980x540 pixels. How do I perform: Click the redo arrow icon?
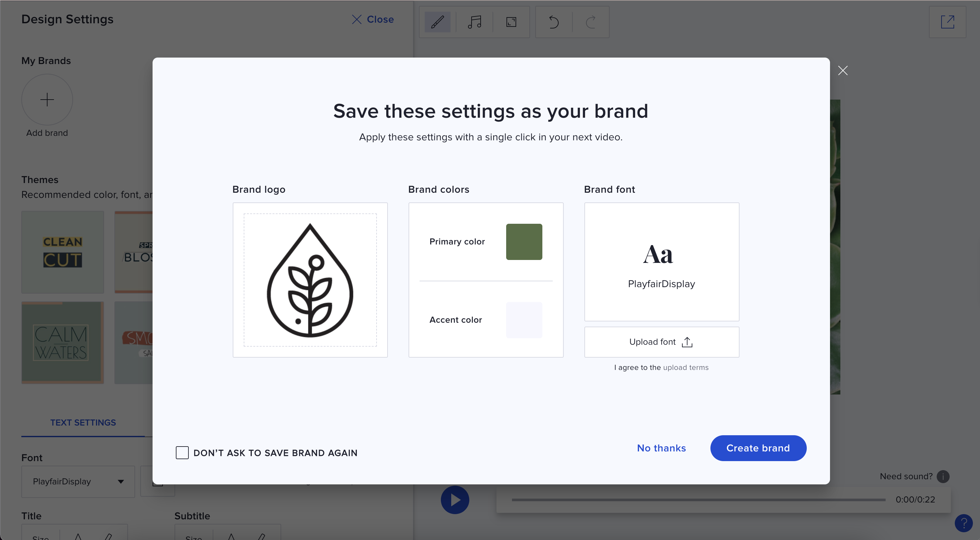(x=590, y=22)
